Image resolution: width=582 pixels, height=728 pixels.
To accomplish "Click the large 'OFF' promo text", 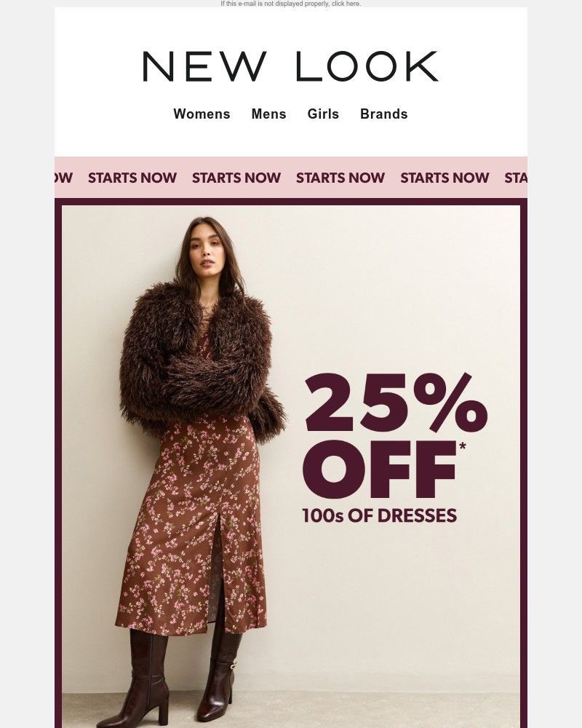I will coord(380,470).
